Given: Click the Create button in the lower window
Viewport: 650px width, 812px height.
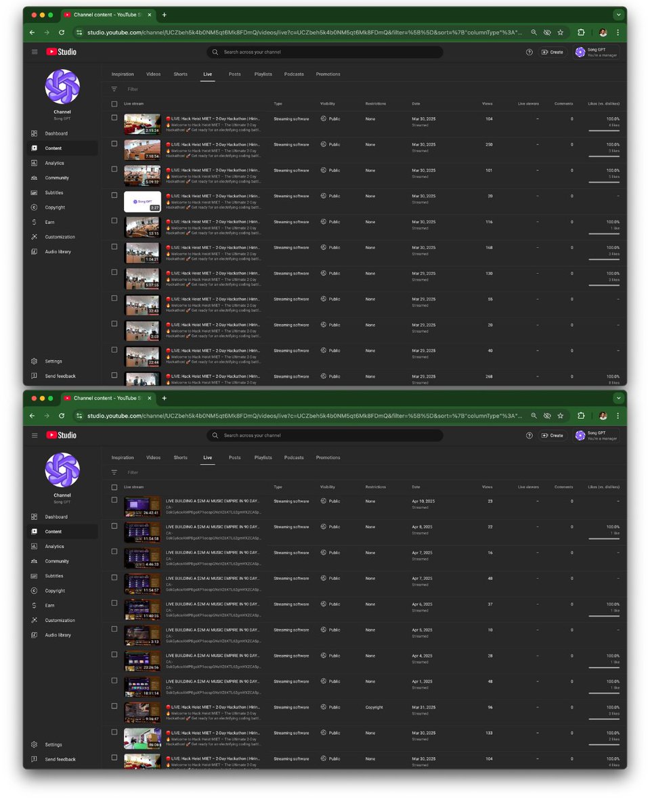Looking at the screenshot, I should pyautogui.click(x=552, y=436).
